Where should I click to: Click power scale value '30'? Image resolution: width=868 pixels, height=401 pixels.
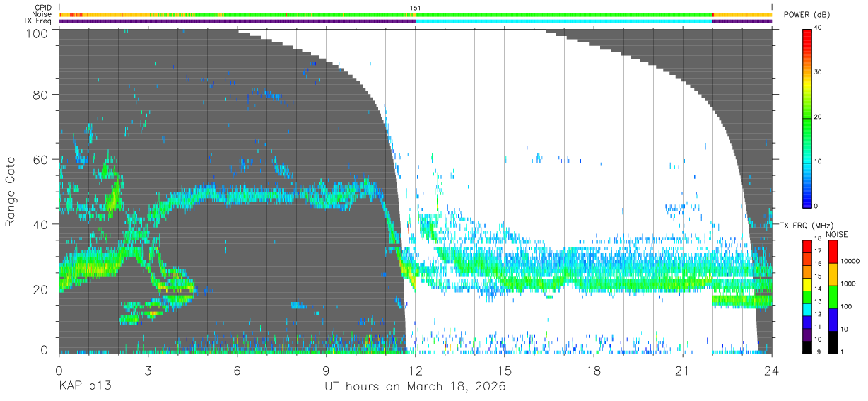point(819,73)
